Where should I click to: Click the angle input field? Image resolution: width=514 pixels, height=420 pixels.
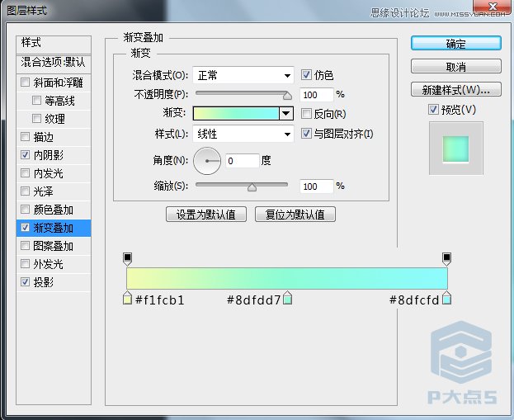point(243,161)
